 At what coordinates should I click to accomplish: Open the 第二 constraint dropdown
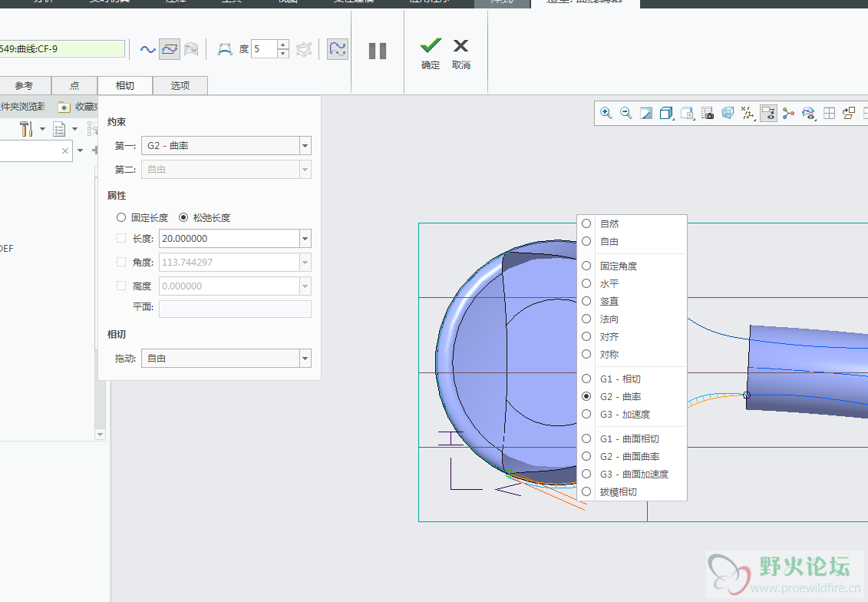226,170
